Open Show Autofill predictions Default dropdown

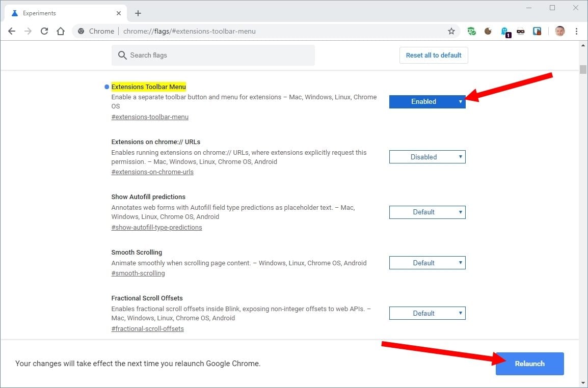427,212
